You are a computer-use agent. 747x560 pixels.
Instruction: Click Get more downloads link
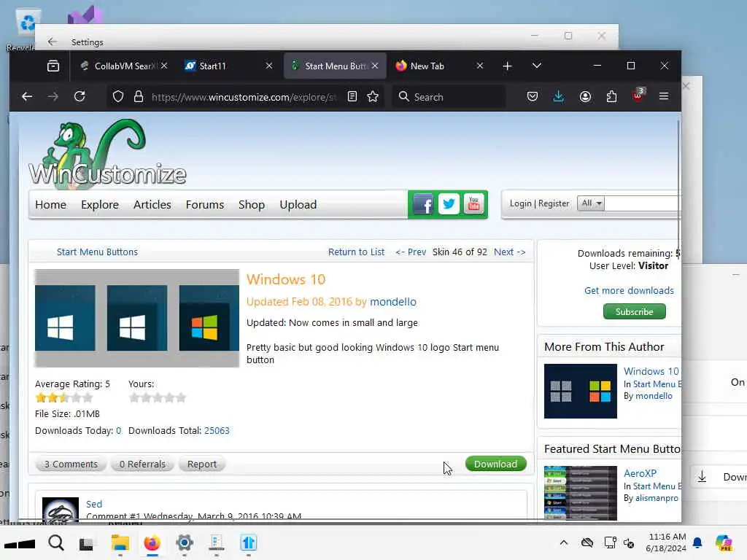629,290
